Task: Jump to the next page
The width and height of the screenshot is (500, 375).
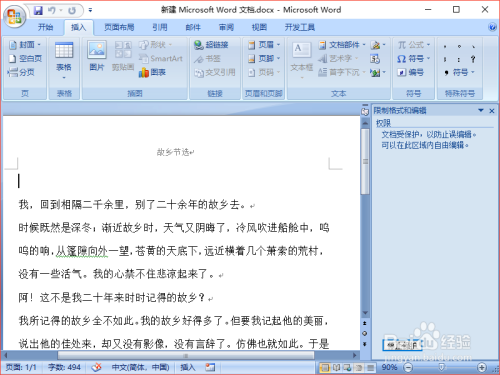Action: (x=365, y=344)
